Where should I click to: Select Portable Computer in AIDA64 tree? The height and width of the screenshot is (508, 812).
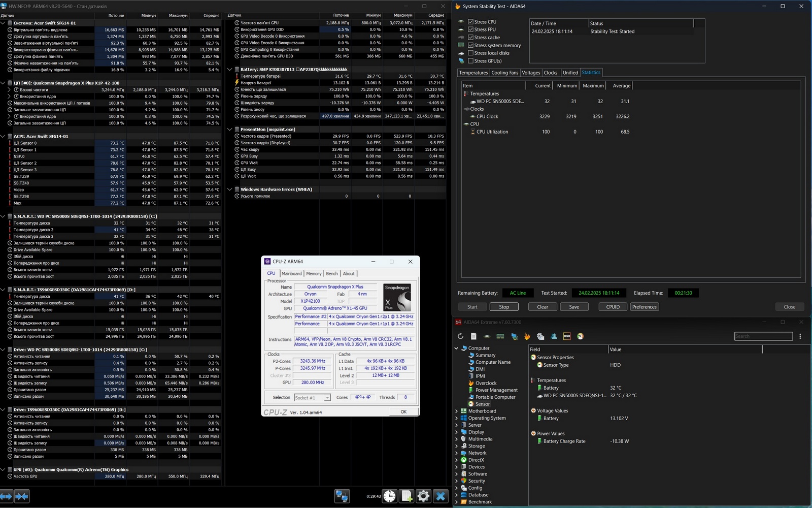tap(495, 397)
